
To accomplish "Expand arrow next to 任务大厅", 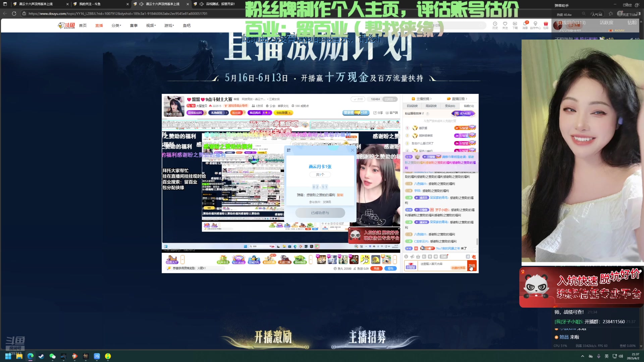I will [182, 259].
